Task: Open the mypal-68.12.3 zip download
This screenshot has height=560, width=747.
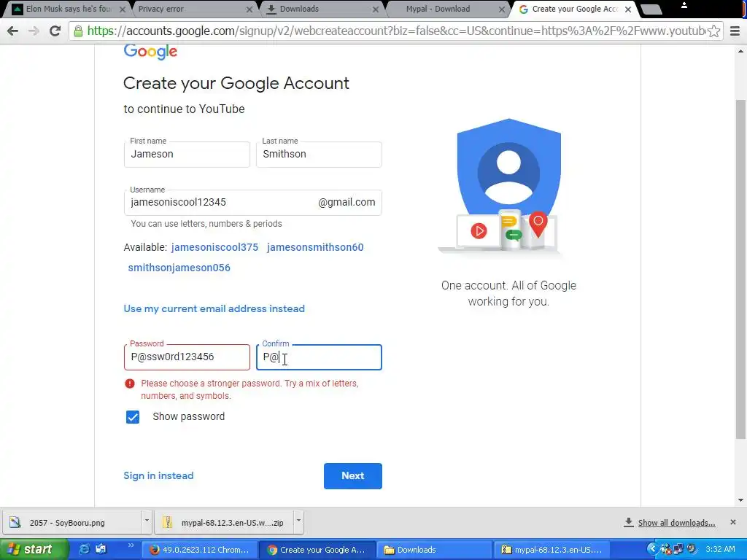Action: (224, 523)
